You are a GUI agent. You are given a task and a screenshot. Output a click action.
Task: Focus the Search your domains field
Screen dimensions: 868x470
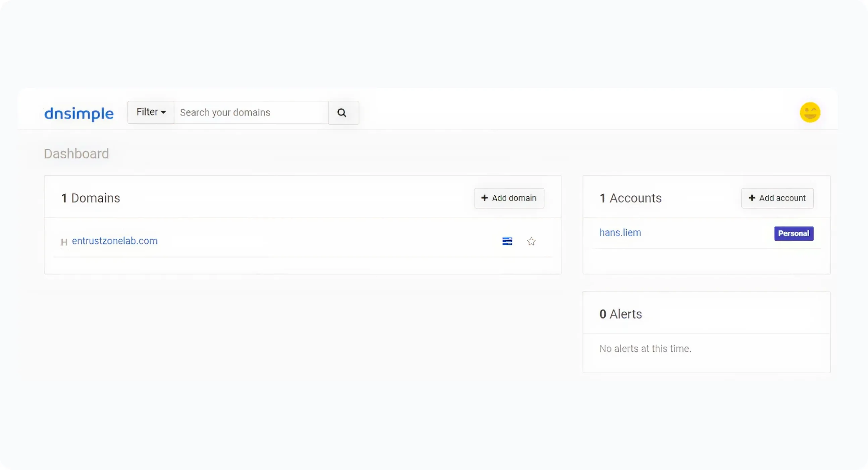coord(251,112)
